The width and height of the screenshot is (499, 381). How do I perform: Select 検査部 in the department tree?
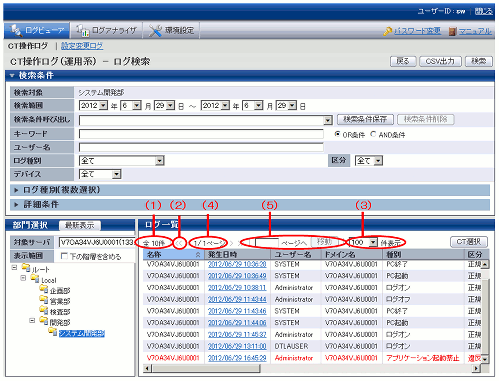pos(60,312)
